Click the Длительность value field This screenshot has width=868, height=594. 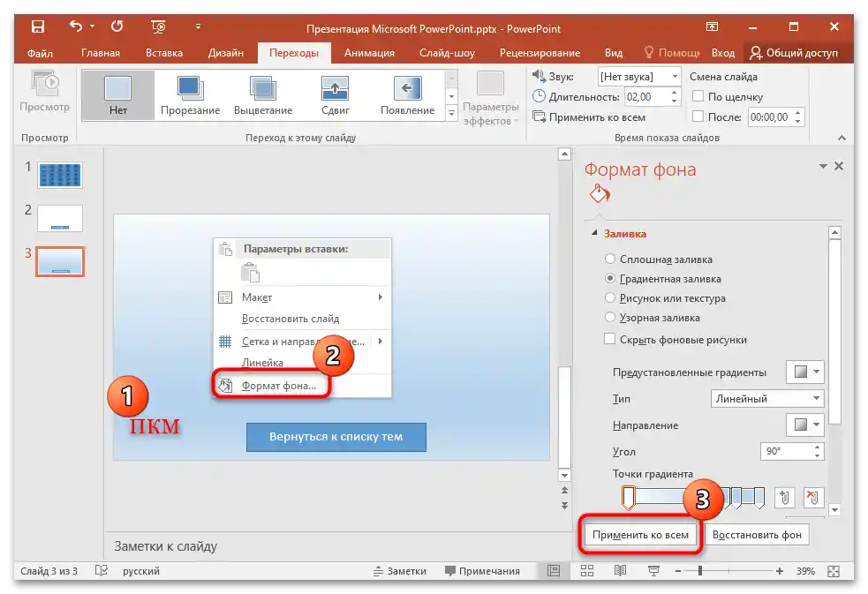point(646,97)
